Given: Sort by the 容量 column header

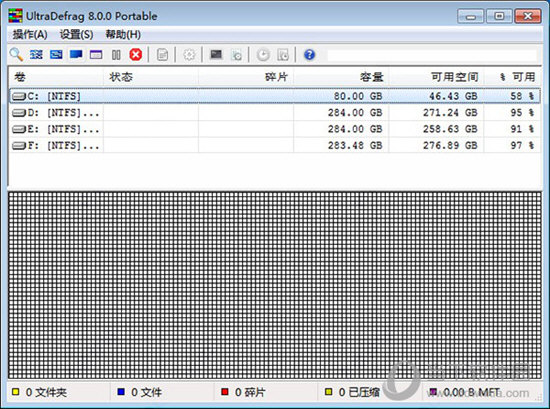Looking at the screenshot, I should [x=341, y=77].
